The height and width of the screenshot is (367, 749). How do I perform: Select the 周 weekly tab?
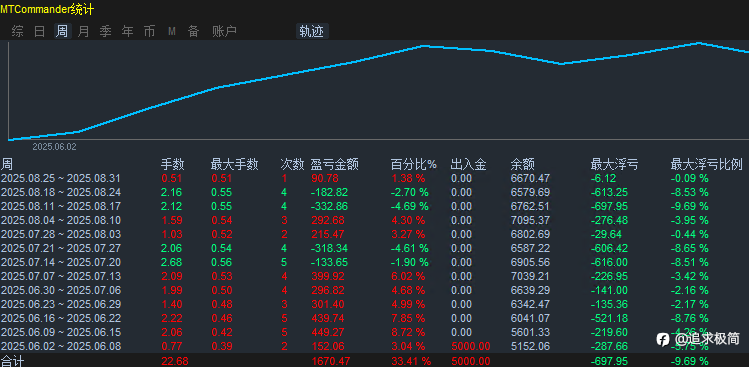63,32
